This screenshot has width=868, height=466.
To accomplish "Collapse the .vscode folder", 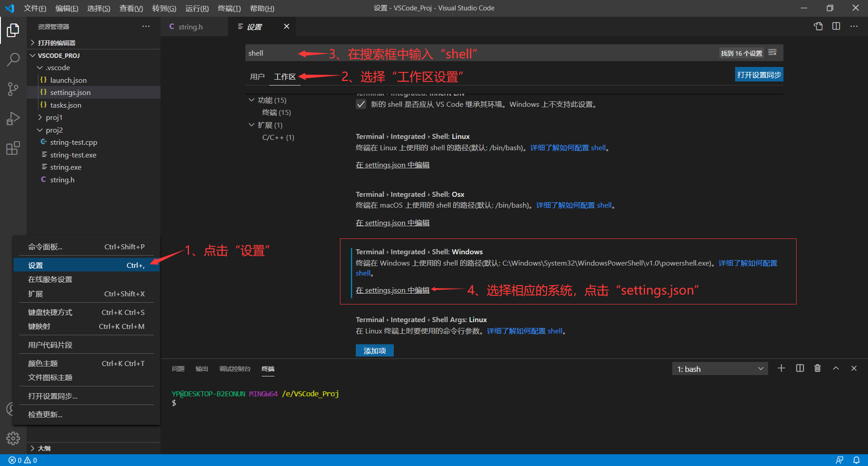I will point(57,67).
